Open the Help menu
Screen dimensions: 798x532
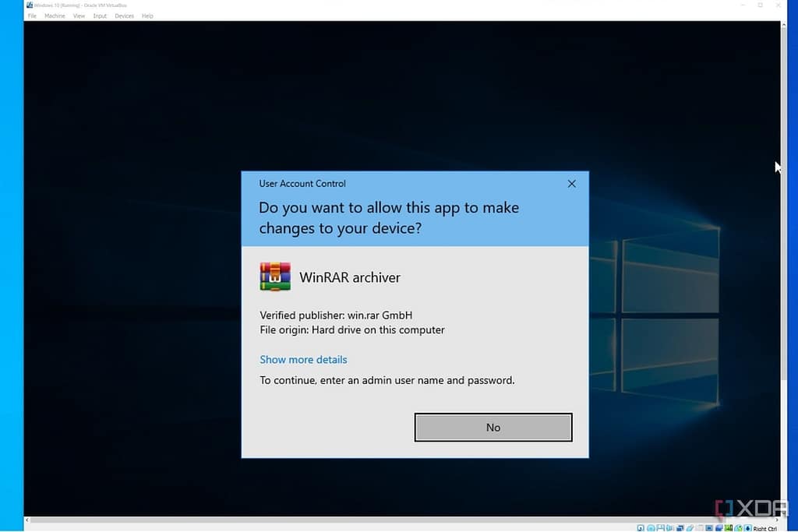tap(147, 16)
